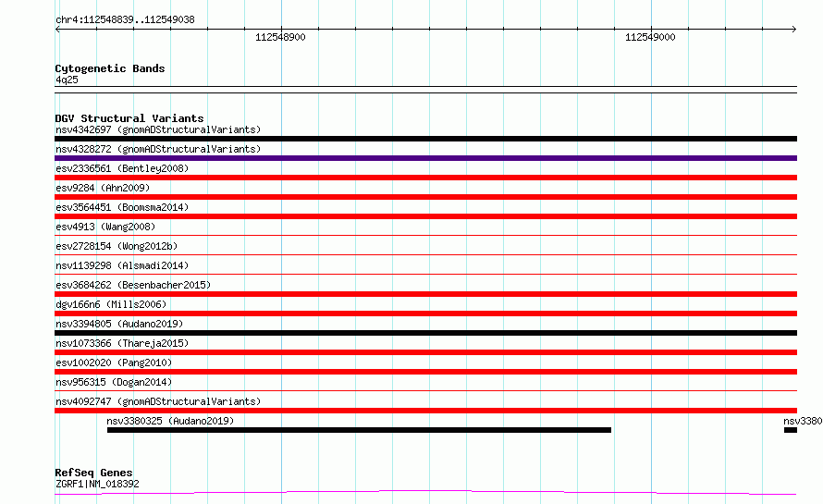Open variant nsv4342697 (gnomADStructuralVariants) label

[x=158, y=129]
